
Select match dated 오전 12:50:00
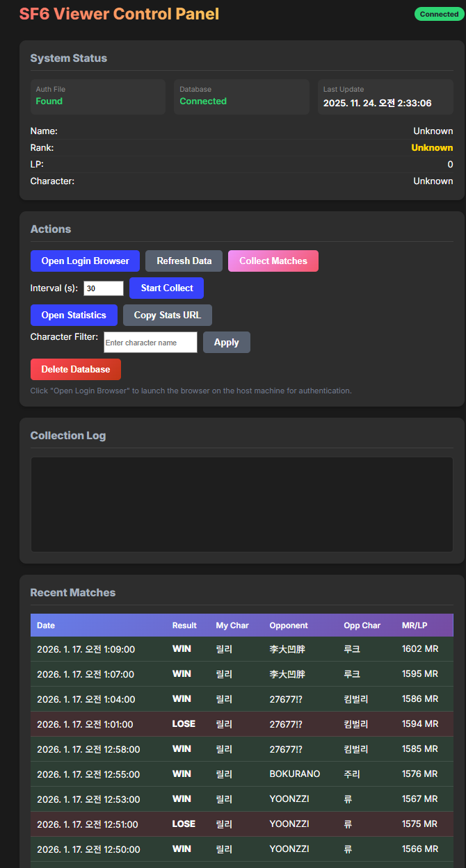[241, 849]
